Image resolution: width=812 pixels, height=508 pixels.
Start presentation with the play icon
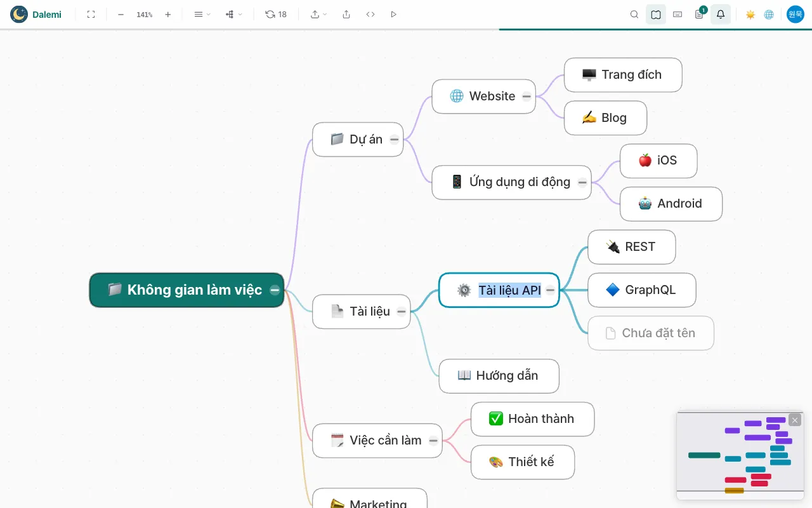[393, 14]
